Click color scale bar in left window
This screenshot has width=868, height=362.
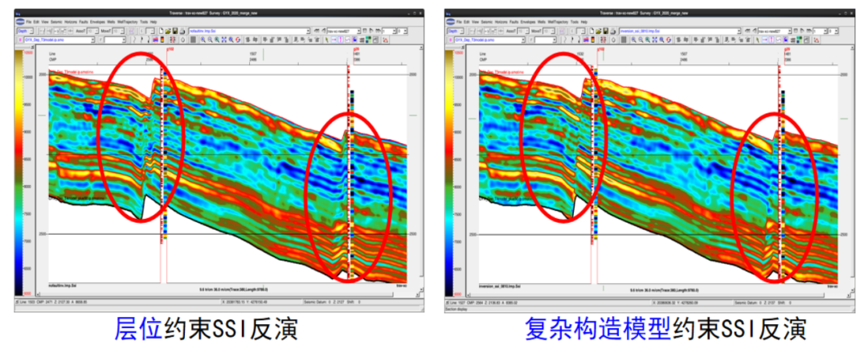pyautogui.click(x=18, y=172)
